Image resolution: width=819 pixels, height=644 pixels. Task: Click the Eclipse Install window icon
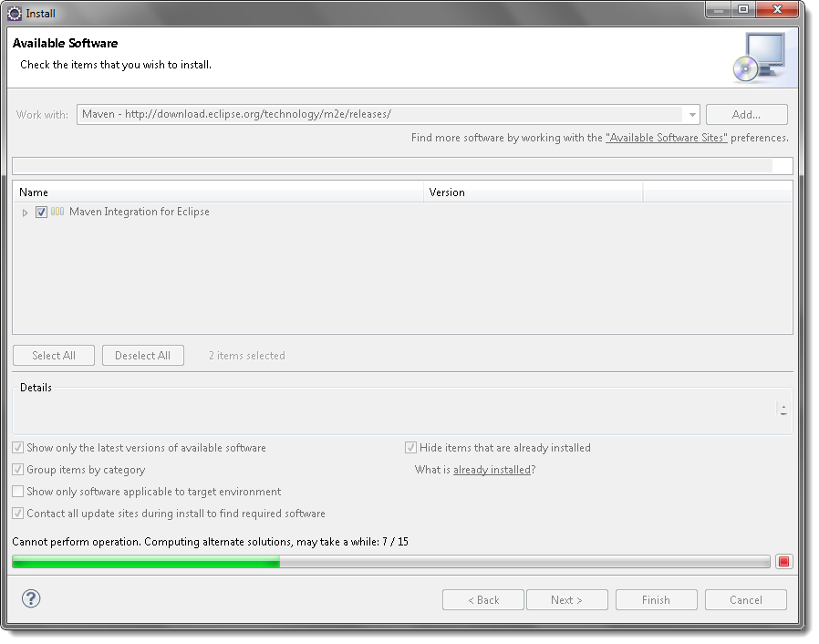[x=15, y=13]
